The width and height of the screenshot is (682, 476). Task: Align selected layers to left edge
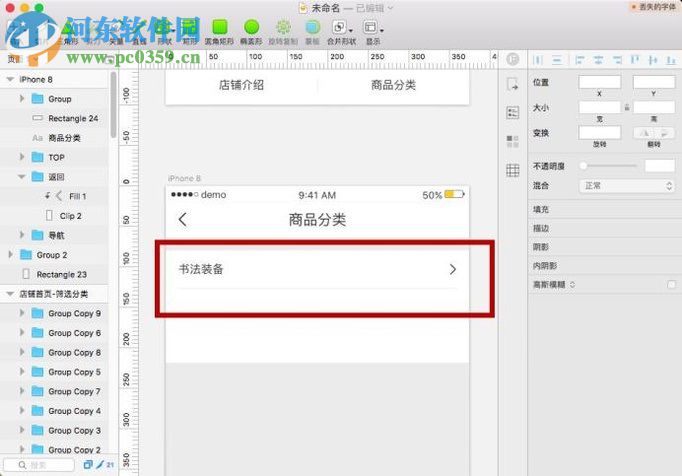[579, 60]
